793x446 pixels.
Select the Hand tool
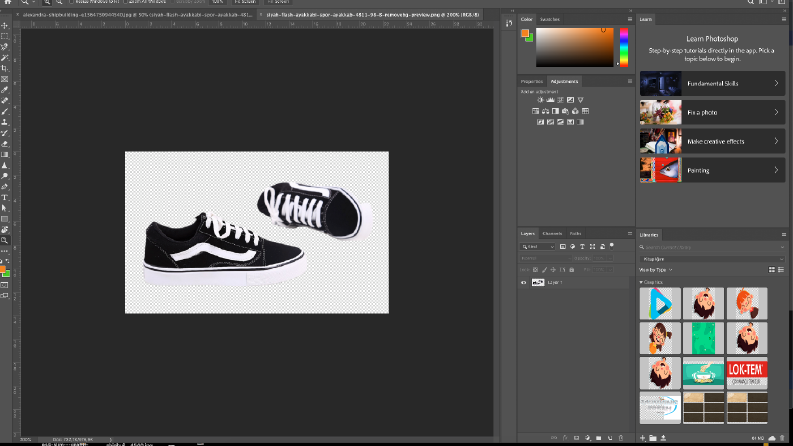pyautogui.click(x=5, y=230)
